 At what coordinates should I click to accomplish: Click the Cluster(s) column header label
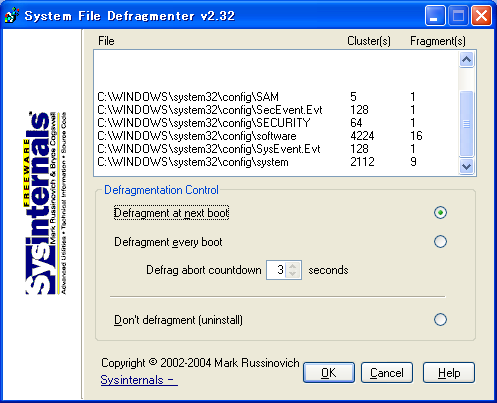369,41
